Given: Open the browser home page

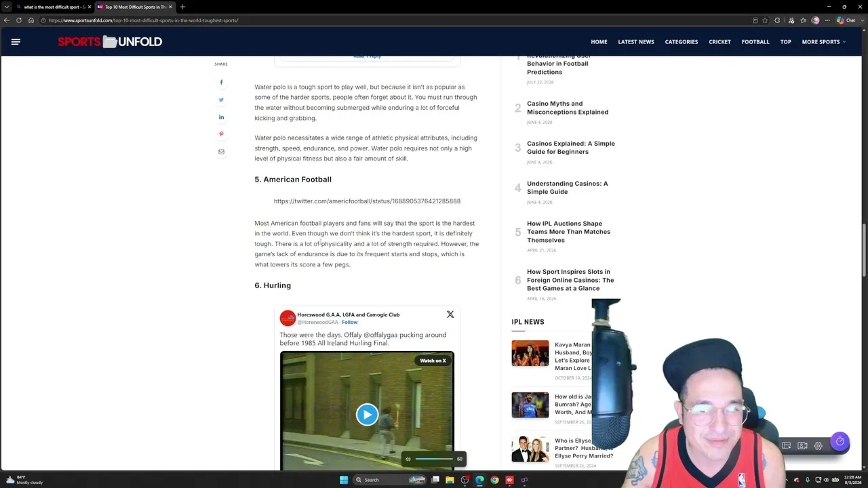Looking at the screenshot, I should click(31, 20).
